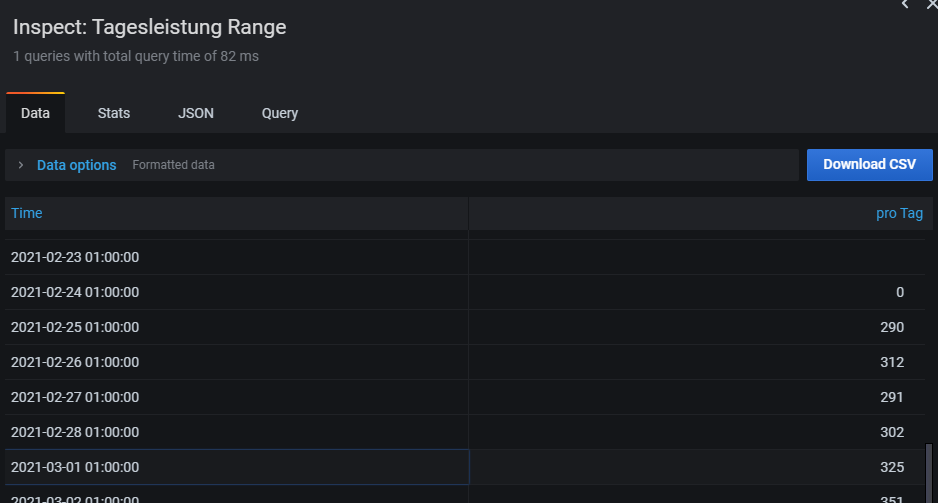Click the Data options section label
This screenshot has width=938, height=503.
[x=77, y=165]
